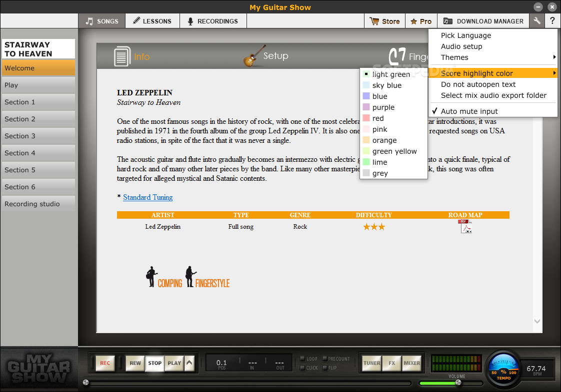Open Audio setup menu item

(493, 46)
